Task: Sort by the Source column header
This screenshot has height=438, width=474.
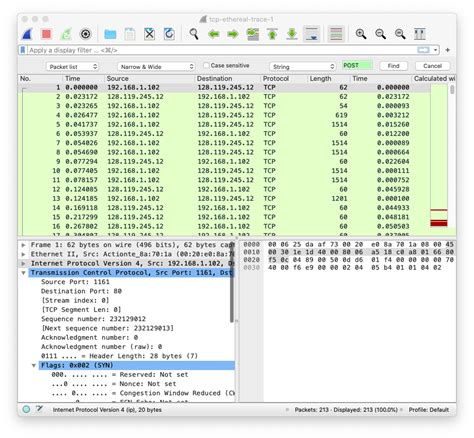Action: point(150,79)
